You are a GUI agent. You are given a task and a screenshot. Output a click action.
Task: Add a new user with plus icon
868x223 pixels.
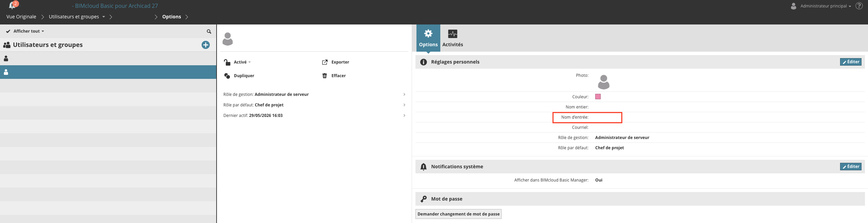(206, 45)
